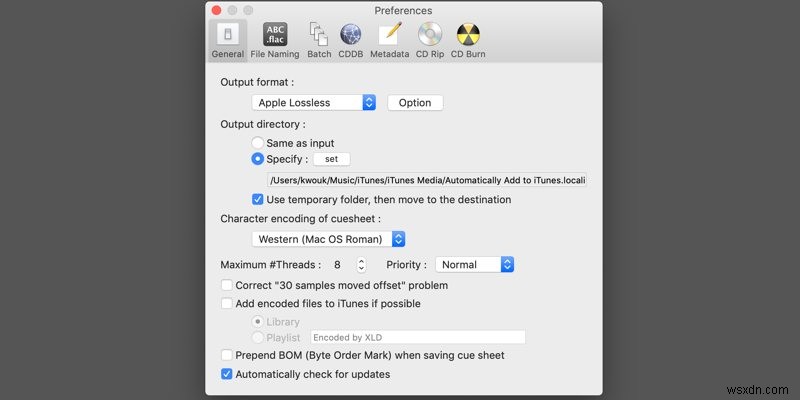The width and height of the screenshot is (800, 400).
Task: Click the output directory path field
Action: (427, 180)
